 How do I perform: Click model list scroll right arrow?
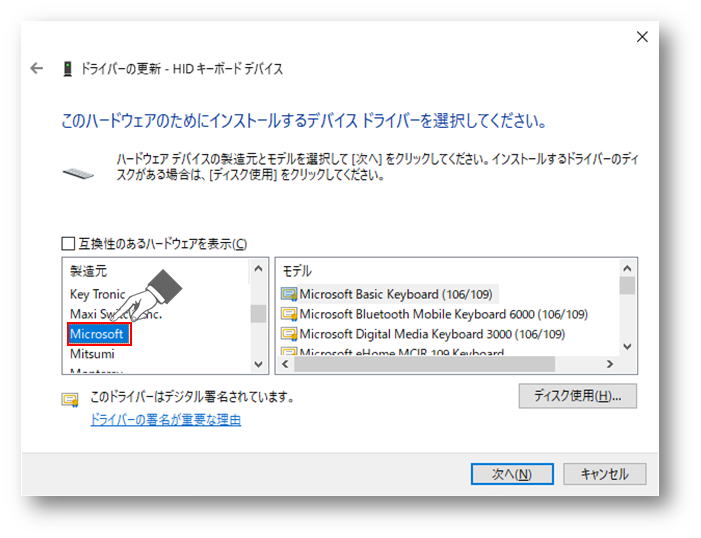point(610,364)
